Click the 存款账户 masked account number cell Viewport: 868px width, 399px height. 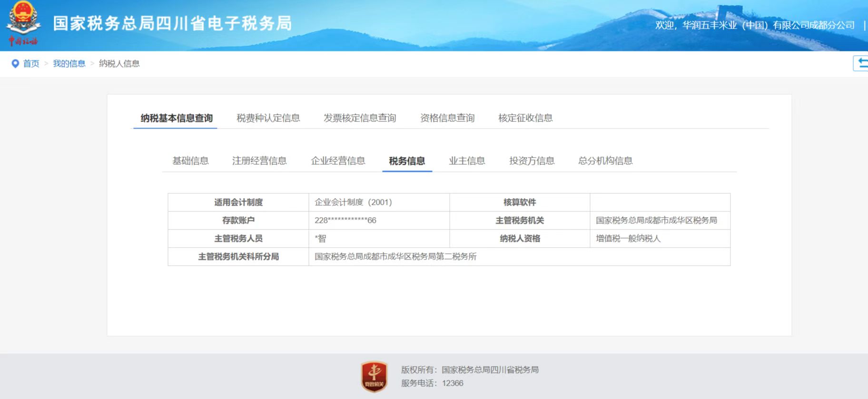[x=345, y=220]
